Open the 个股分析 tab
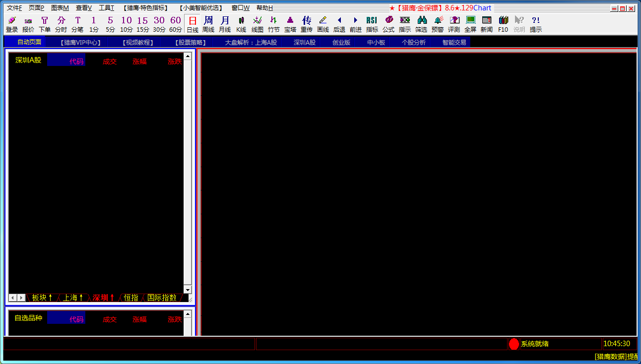641x364 pixels. coord(414,42)
